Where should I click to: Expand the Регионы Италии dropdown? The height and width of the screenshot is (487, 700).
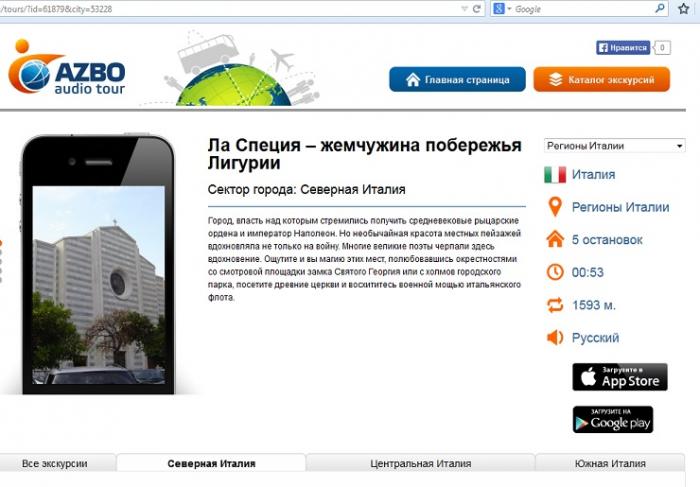pyautogui.click(x=614, y=146)
